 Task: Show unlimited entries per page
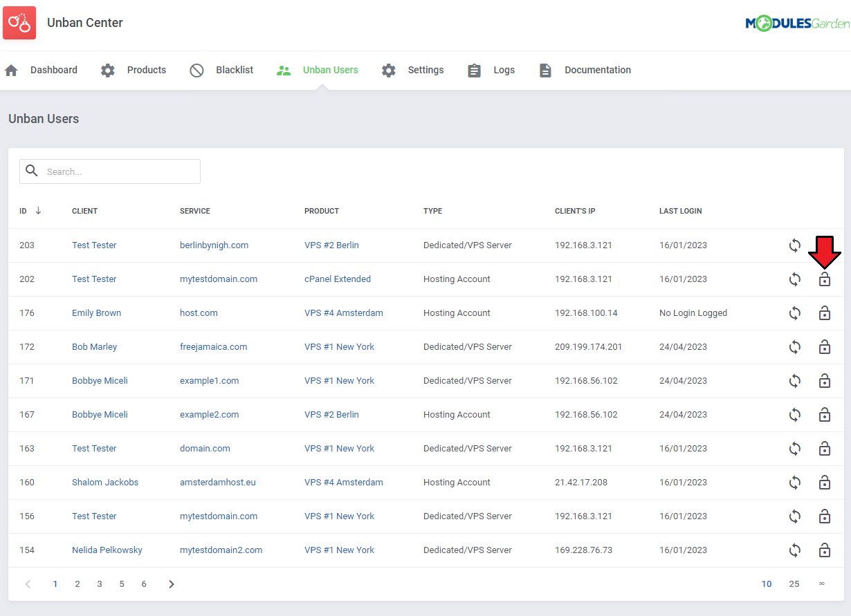822,584
